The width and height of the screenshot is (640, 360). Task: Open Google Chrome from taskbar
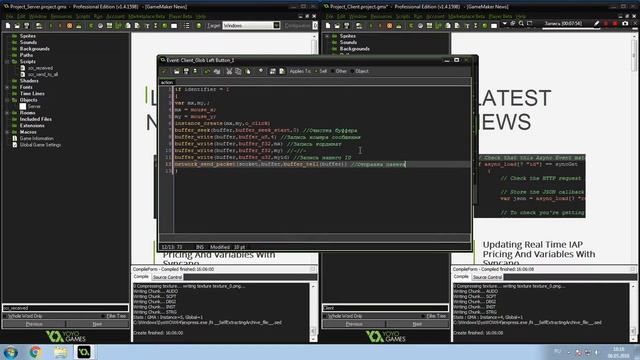coord(35,352)
